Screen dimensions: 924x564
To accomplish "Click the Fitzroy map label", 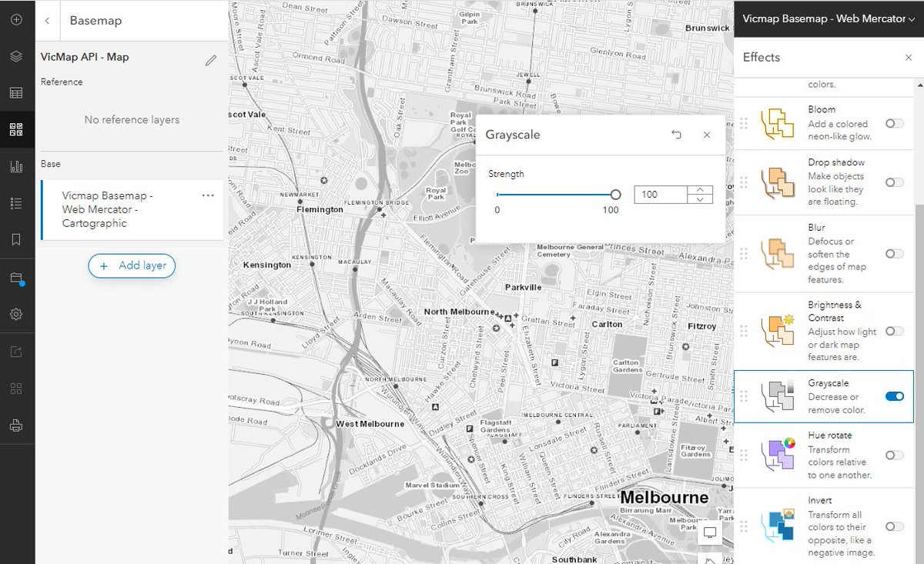I will click(701, 326).
